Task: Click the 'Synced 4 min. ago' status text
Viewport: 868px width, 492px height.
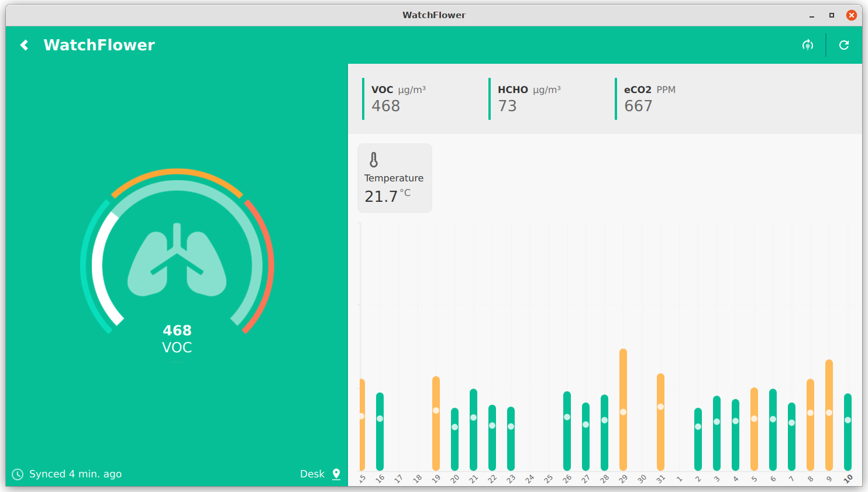Action: [75, 474]
